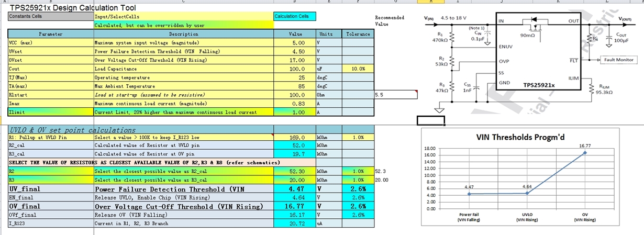644x235 pixels.
Task: Select the R3_cal value 19.7
Action: tap(295, 154)
